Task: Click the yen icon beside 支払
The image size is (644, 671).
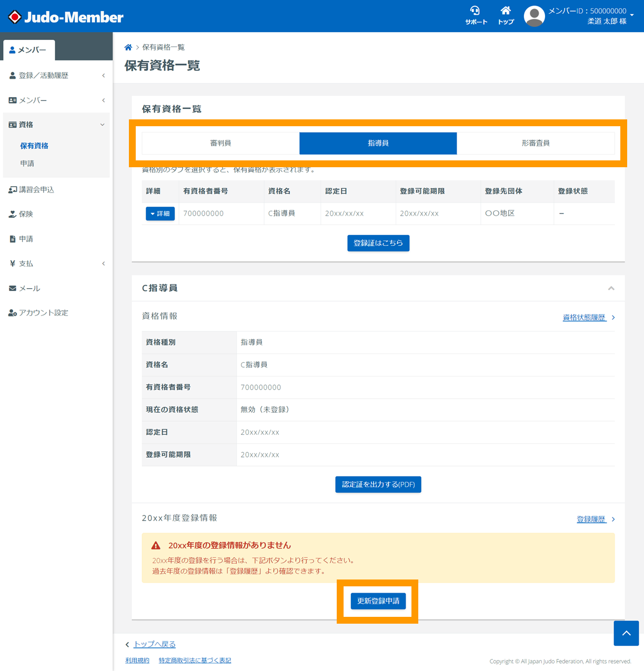Action: (x=13, y=263)
